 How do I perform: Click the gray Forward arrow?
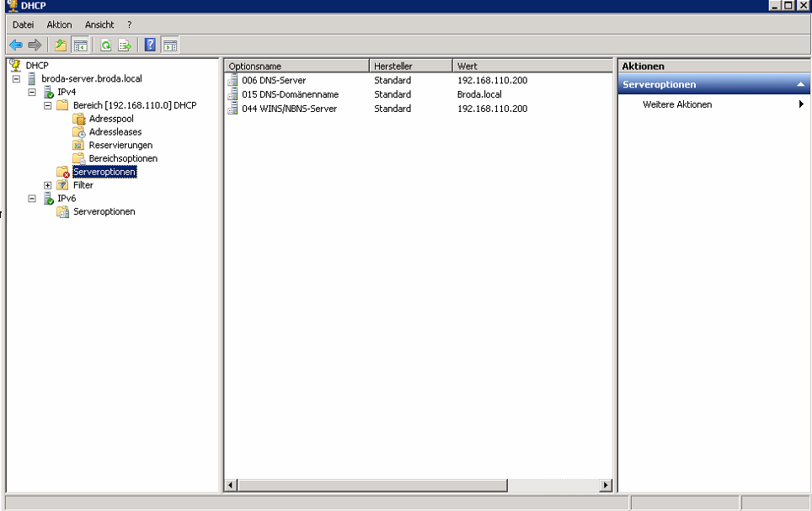tap(35, 45)
